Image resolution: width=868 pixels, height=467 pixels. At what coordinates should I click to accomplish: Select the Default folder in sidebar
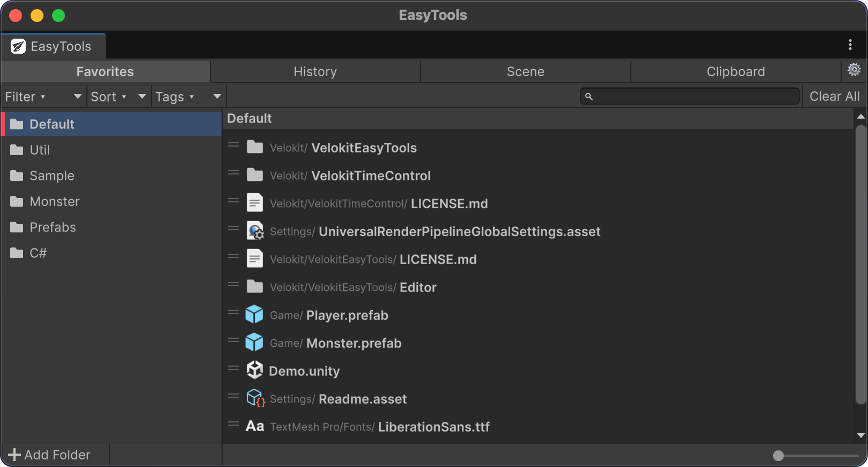tap(112, 124)
